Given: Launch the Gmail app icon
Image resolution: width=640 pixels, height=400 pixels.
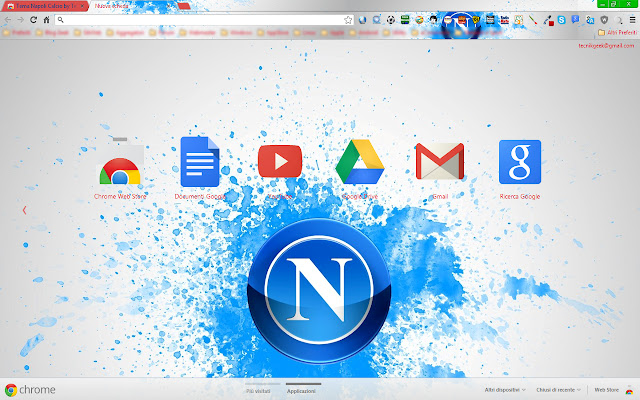Looking at the screenshot, I should point(440,161).
